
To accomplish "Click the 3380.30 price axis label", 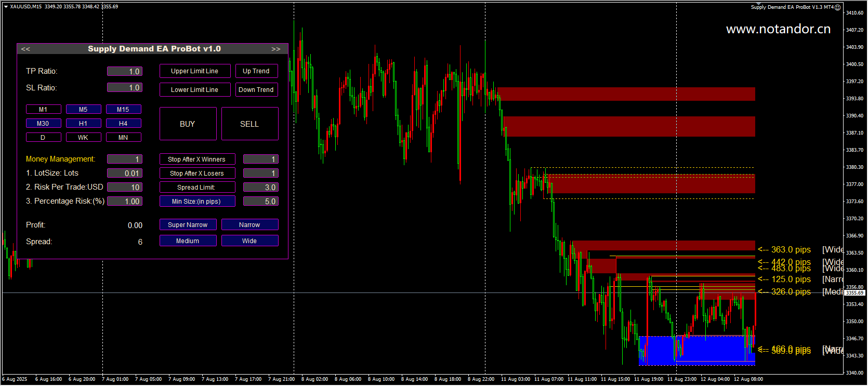I will (855, 167).
